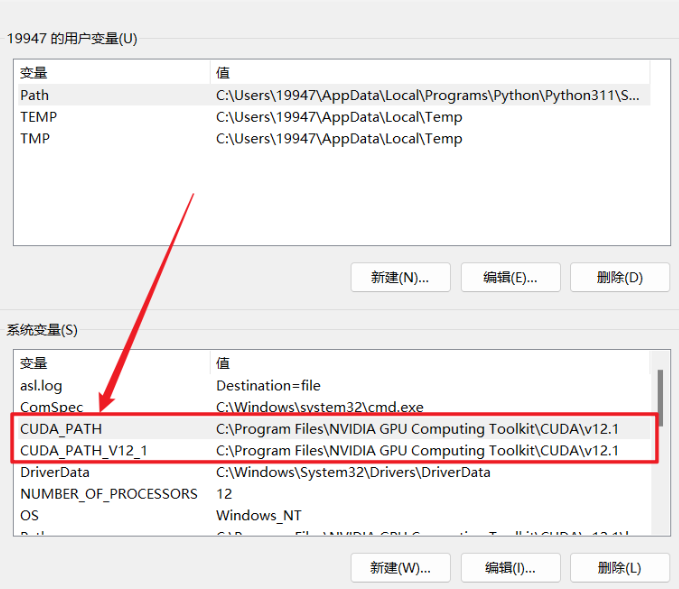Click Edit (E) button for user variables

coord(511,277)
